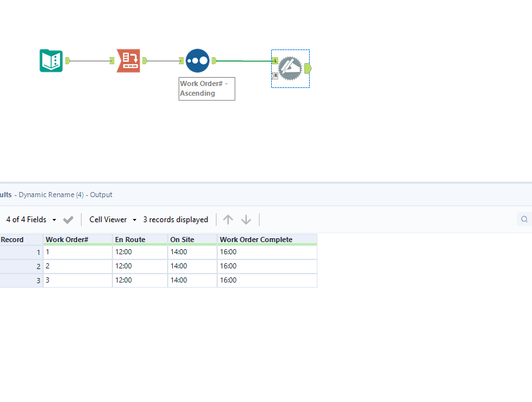Click the up arrow in the Results toolbar
The height and width of the screenshot is (402, 532).
pos(228,219)
